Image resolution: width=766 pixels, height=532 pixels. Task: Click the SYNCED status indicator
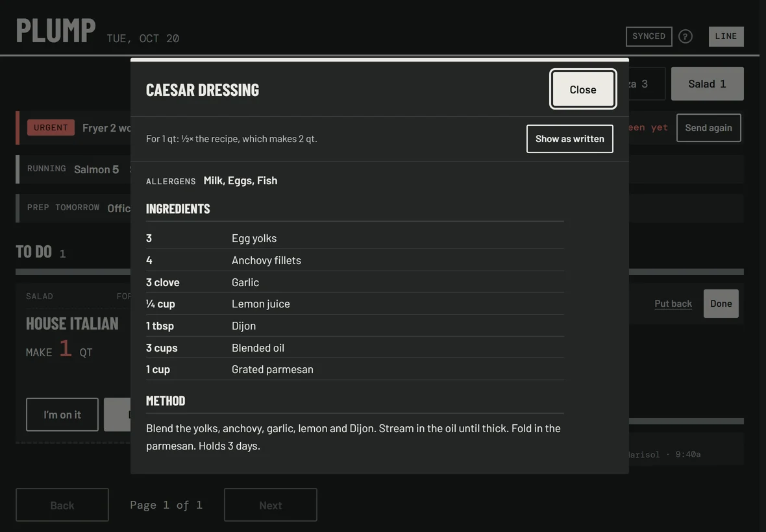pos(649,36)
